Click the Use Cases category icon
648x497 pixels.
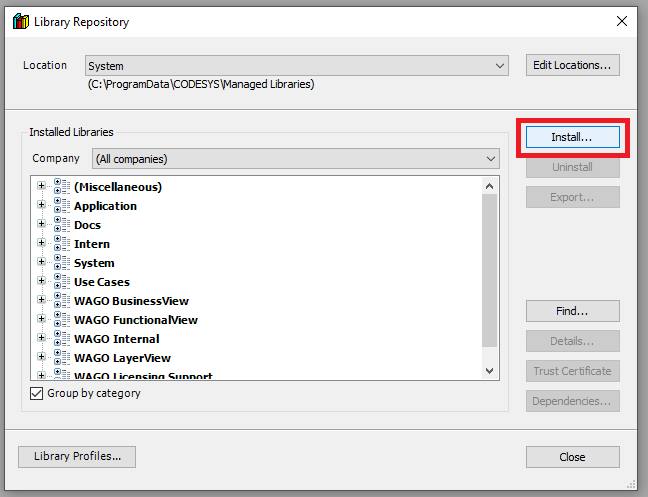tap(61, 282)
